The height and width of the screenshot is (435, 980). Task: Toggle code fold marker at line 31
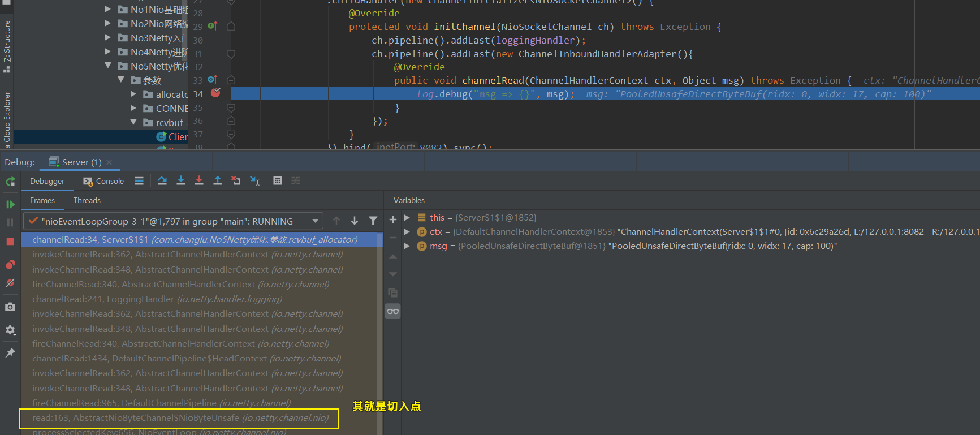point(231,54)
